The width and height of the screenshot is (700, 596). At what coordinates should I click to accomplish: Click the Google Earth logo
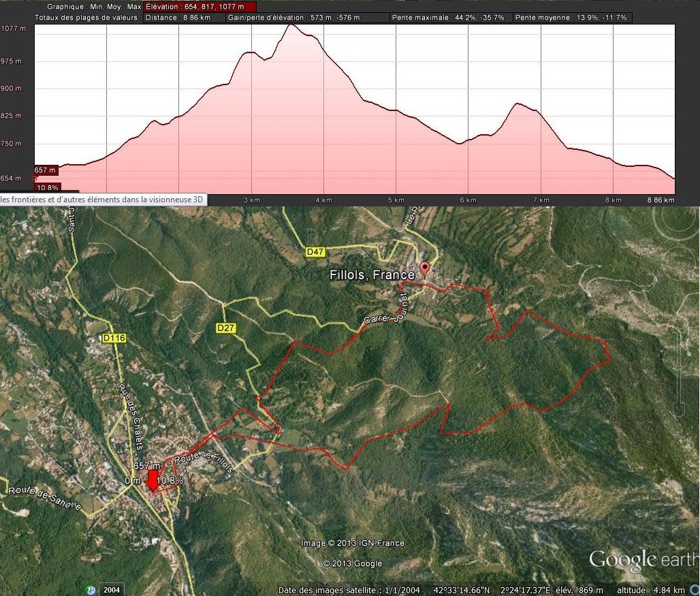pyautogui.click(x=643, y=560)
